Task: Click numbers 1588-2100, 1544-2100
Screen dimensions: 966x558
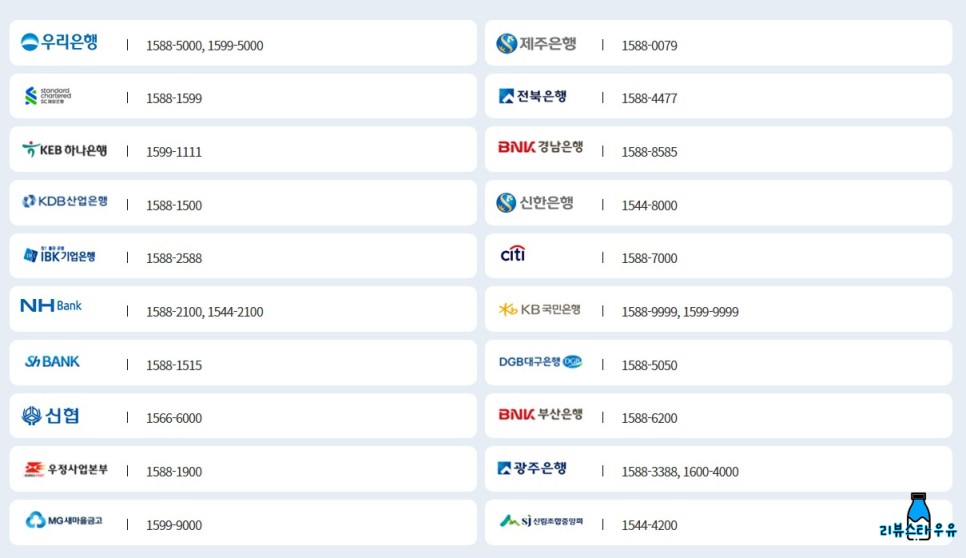Action: pos(205,312)
